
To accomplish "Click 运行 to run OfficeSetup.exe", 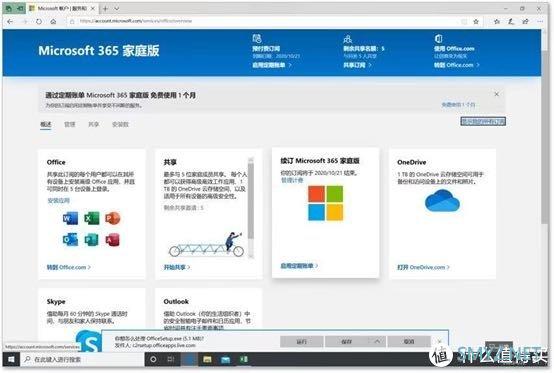I will tap(301, 342).
